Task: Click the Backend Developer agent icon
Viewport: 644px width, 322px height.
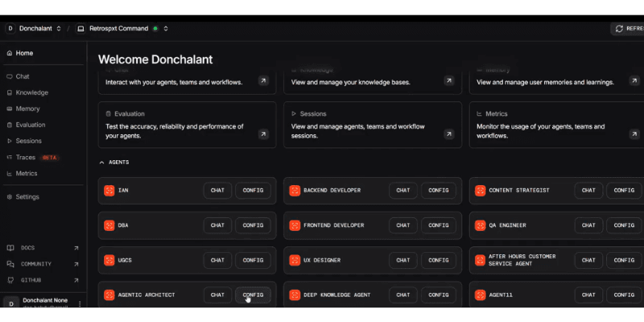Action: pos(295,191)
